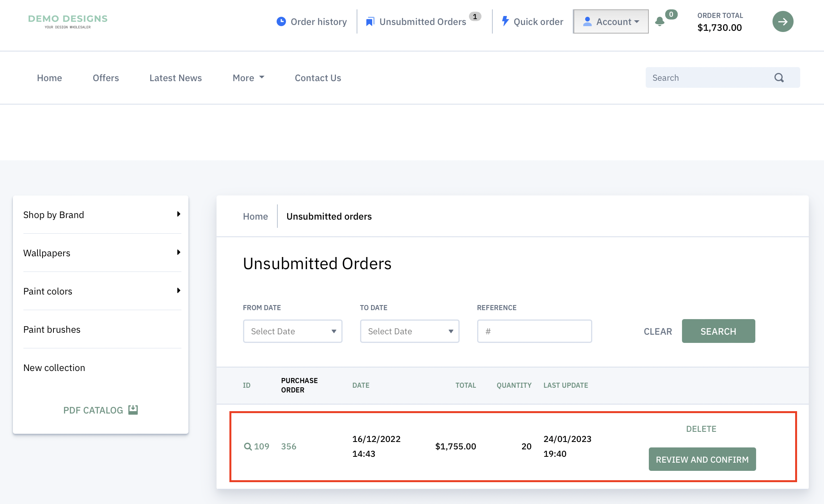Click Review and Confirm for order 109
This screenshot has width=824, height=504.
click(702, 459)
